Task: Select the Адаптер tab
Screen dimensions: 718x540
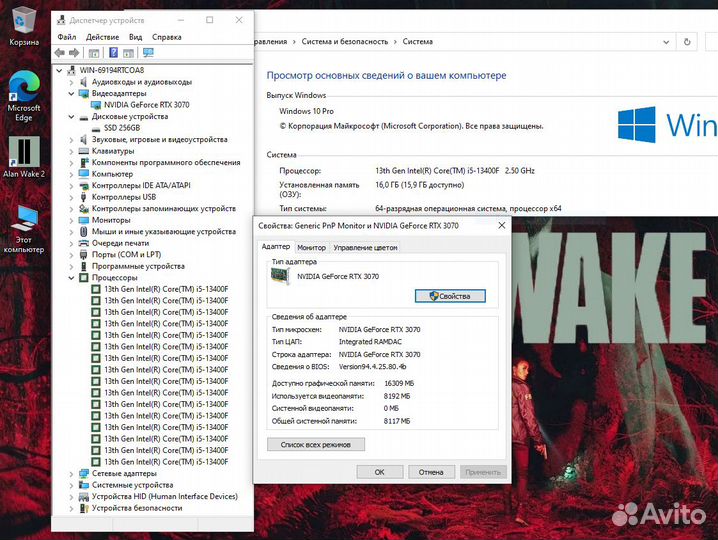Action: click(276, 246)
